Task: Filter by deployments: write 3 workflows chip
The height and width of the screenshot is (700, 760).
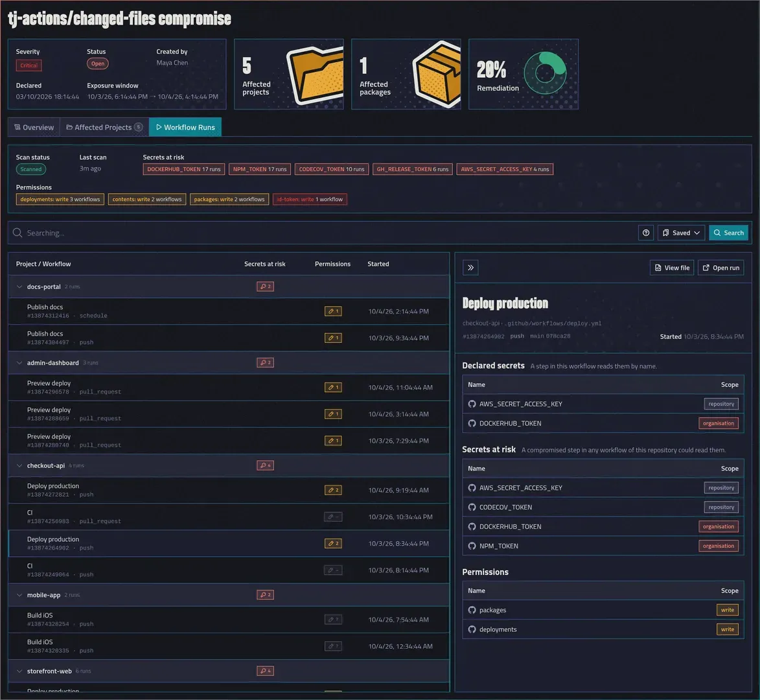Action: (60, 199)
